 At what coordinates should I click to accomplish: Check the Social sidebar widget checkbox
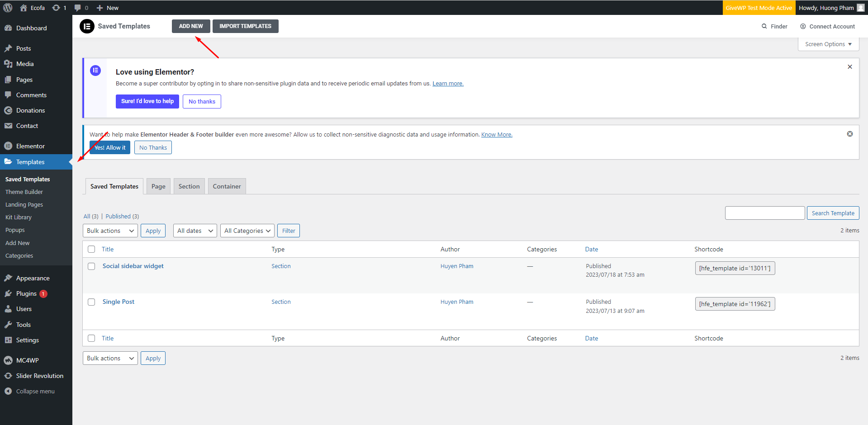(91, 266)
